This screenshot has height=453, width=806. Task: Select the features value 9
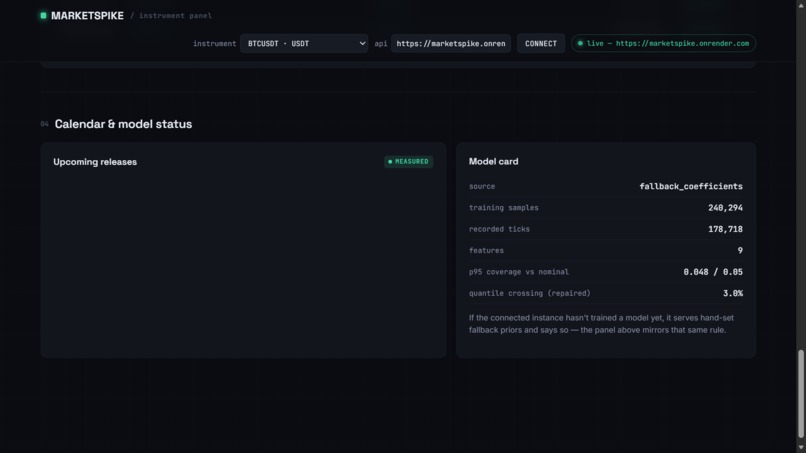[740, 250]
